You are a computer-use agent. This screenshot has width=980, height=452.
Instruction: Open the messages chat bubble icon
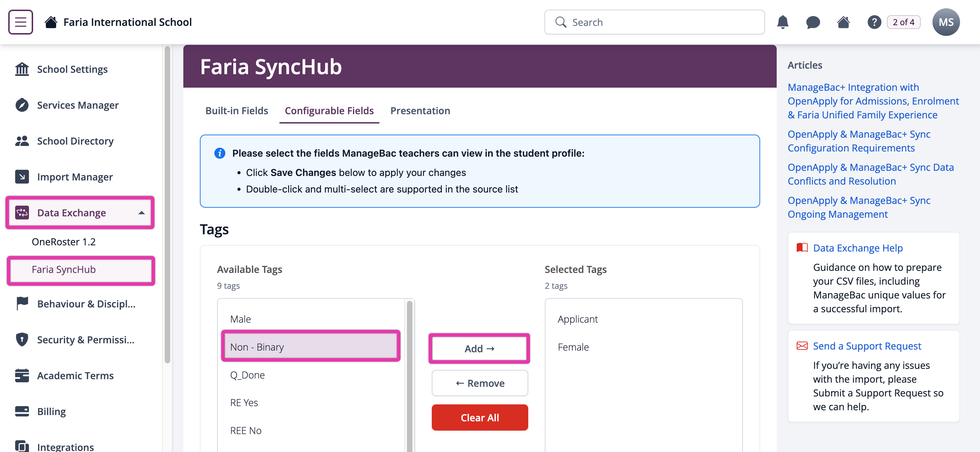[x=813, y=22]
